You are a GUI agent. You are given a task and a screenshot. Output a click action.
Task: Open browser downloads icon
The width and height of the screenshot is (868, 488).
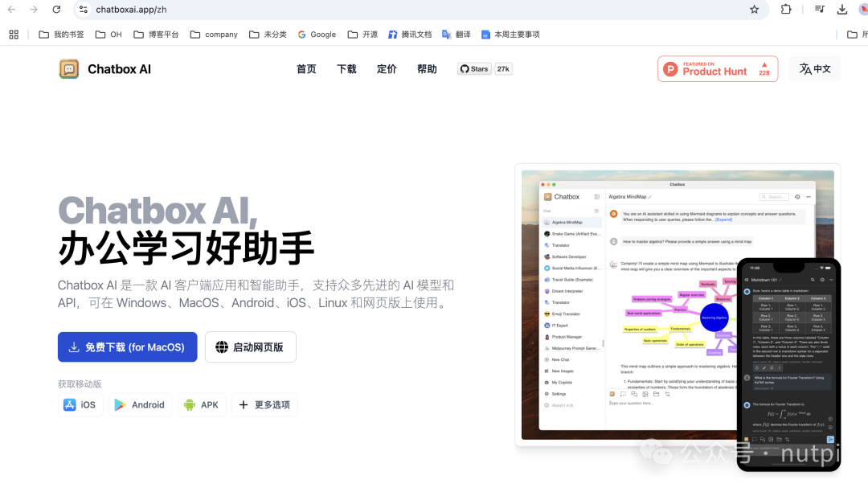point(842,10)
